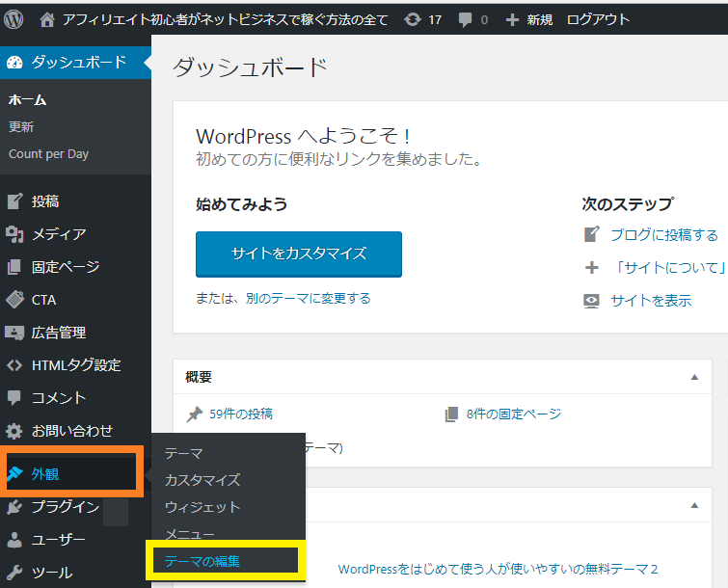Click the CTA tag icon
This screenshot has height=588, width=728.
click(x=14, y=300)
